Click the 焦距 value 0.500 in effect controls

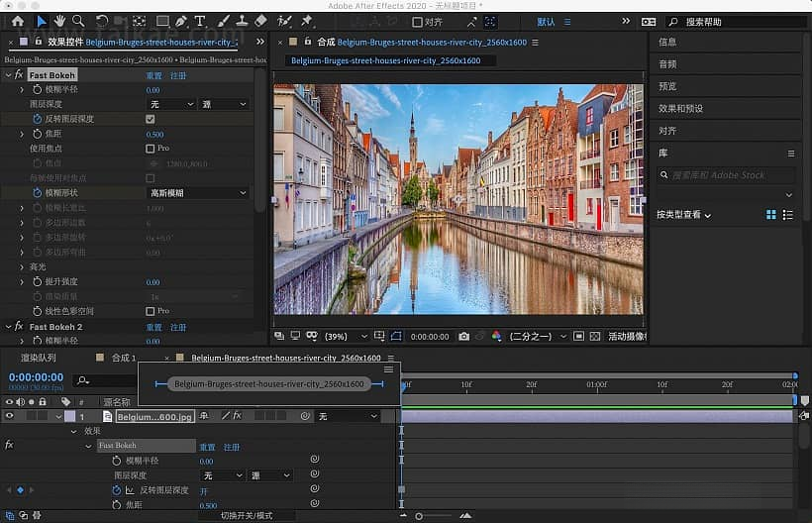tap(154, 135)
